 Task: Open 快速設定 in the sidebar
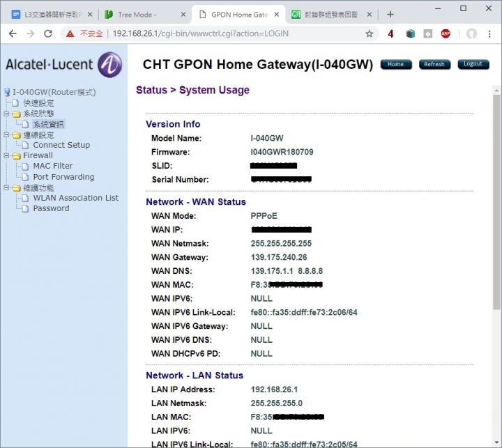tap(38, 103)
